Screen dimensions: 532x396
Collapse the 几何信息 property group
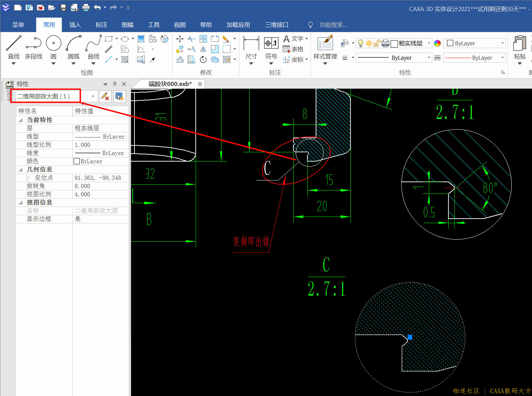pos(21,169)
